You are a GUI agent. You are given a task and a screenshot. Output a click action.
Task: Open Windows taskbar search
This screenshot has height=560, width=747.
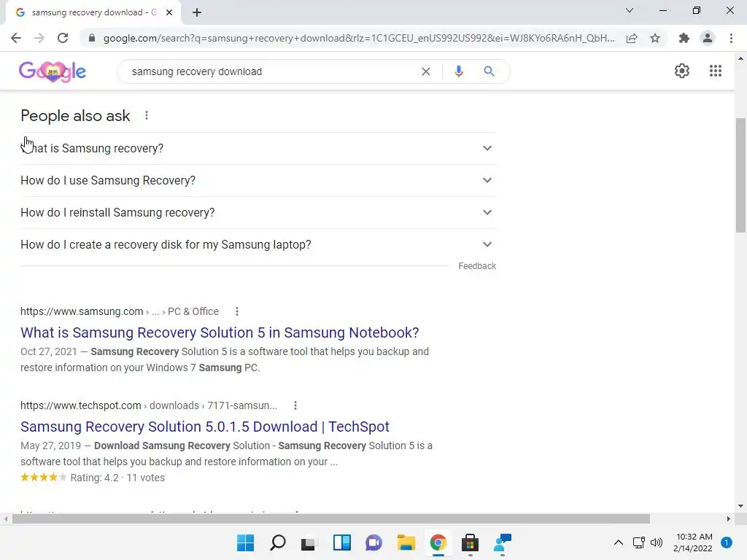tap(278, 542)
